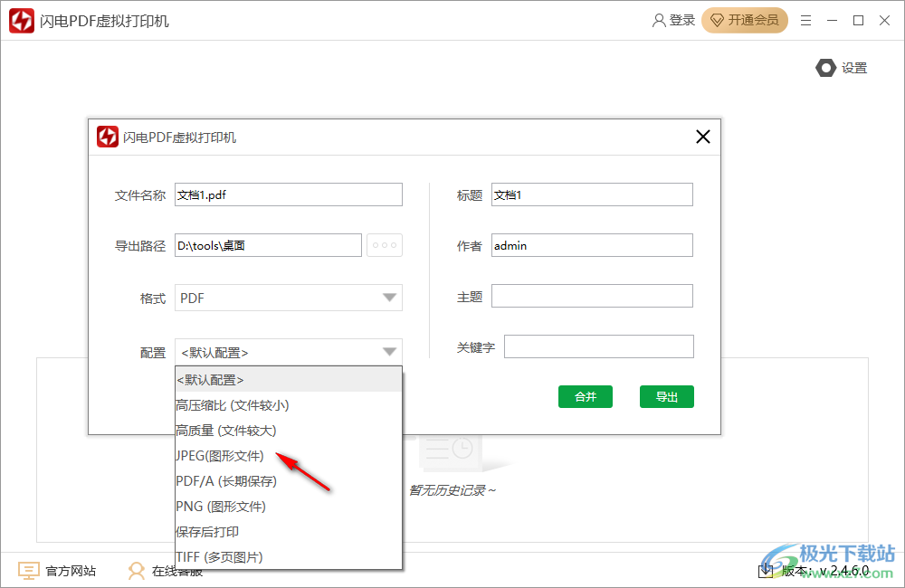
Task: Click the 开通会员 button
Action: pos(745,21)
